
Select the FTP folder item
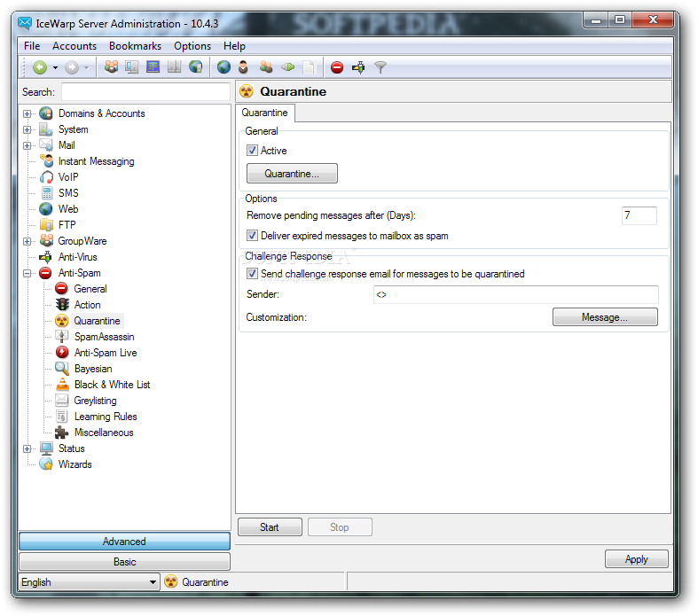click(x=67, y=225)
